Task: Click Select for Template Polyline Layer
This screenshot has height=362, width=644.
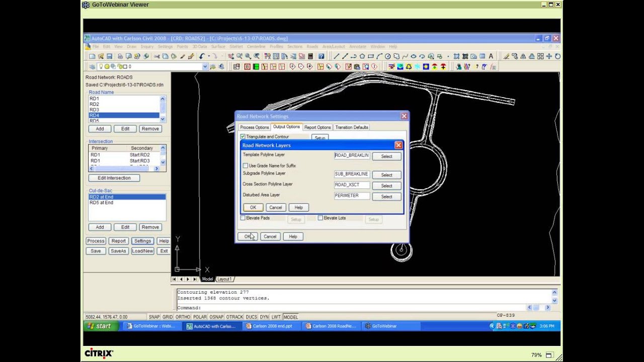Action: coord(386,156)
